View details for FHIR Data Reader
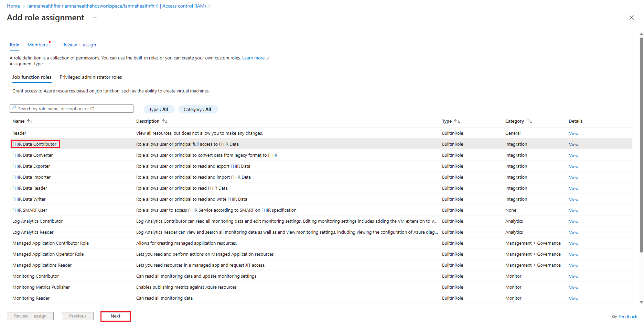Image resolution: width=644 pixels, height=322 pixels. [x=573, y=189]
